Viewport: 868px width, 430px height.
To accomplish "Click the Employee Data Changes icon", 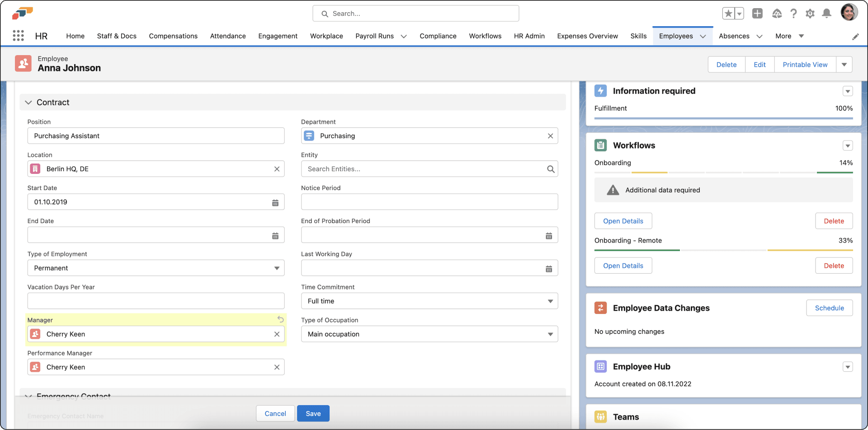I will (x=600, y=308).
